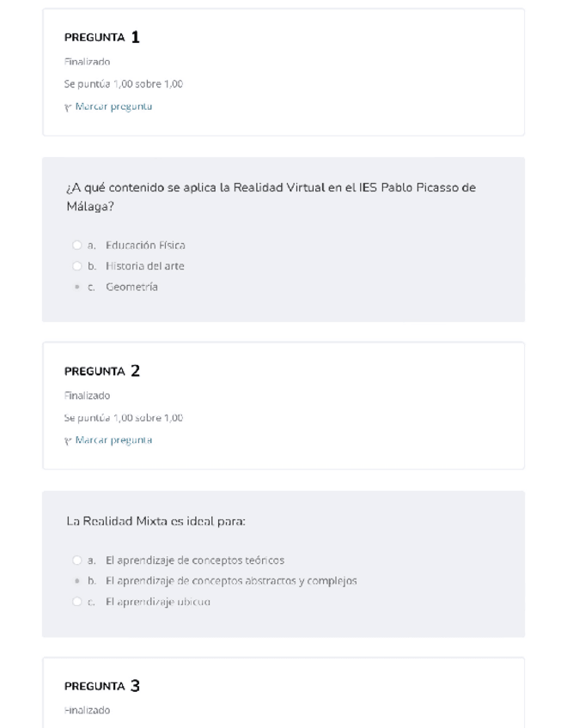Click the score text under Pregunta 2
The height and width of the screenshot is (728, 567).
tap(123, 418)
